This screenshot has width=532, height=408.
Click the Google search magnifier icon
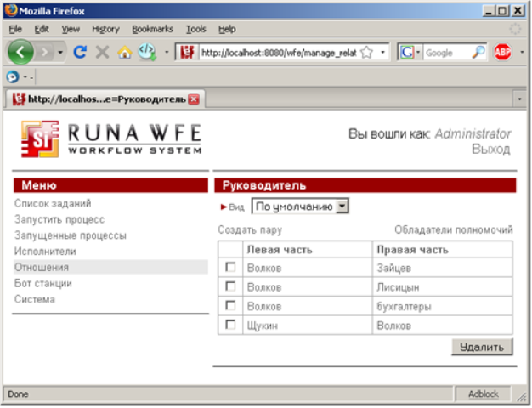point(478,53)
